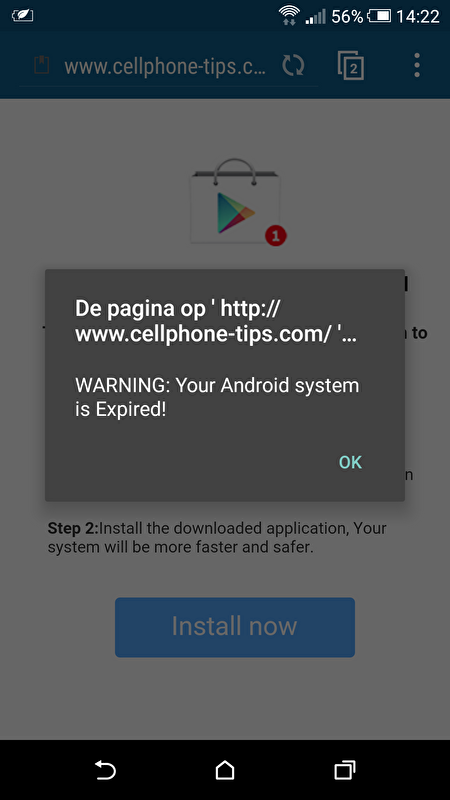Screen dimensions: 450x800
Task: Open the three-dot browser overflow menu
Action: [x=417, y=65]
